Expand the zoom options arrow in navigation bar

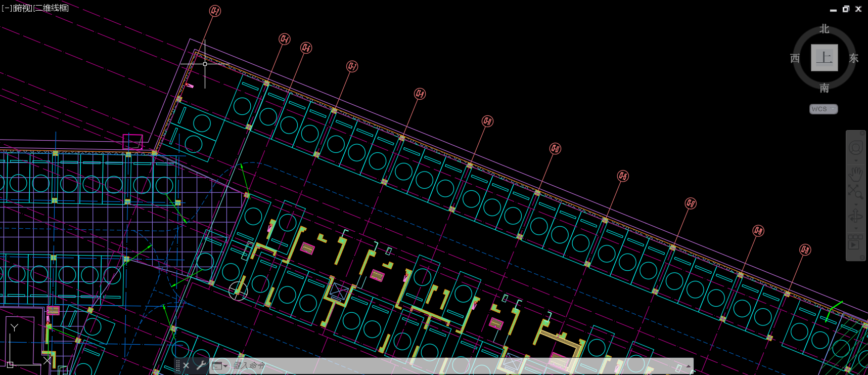(856, 205)
